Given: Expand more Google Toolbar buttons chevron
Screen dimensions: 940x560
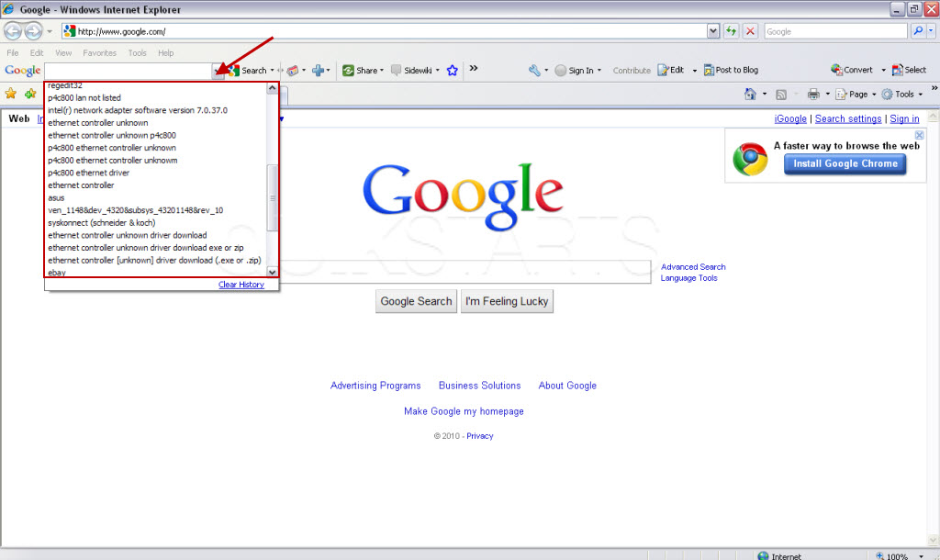Looking at the screenshot, I should pos(474,68).
